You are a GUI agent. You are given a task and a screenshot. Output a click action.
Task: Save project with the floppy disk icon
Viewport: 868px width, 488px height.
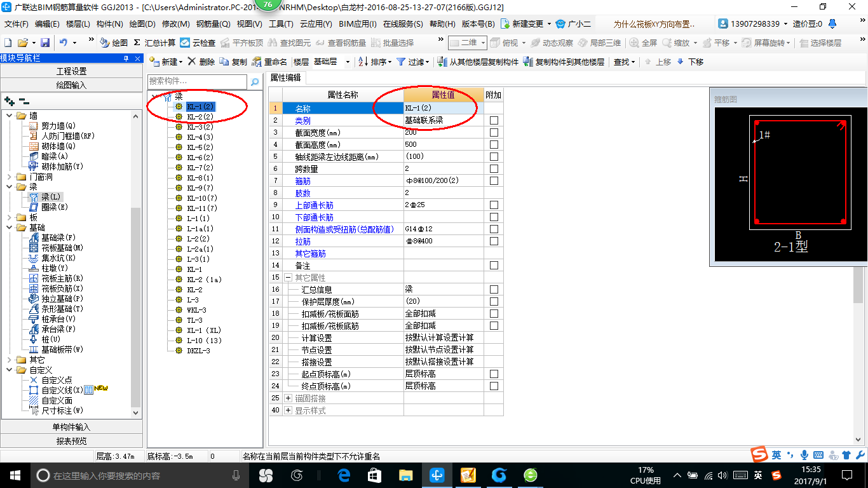(45, 43)
